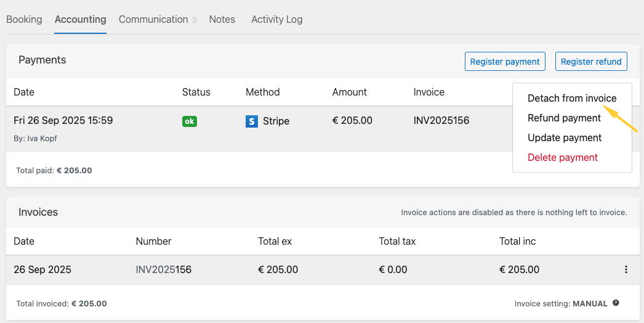
Task: Switch to the Booking tab
Action: pyautogui.click(x=24, y=19)
